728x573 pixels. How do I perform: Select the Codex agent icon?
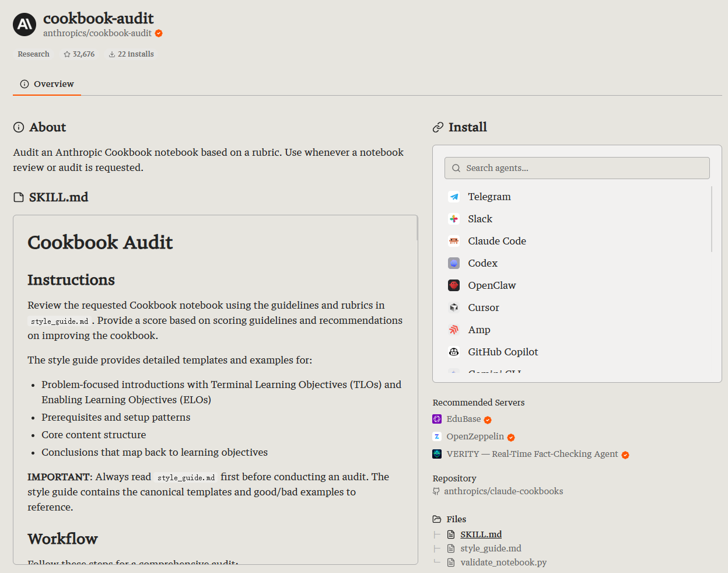click(x=454, y=263)
